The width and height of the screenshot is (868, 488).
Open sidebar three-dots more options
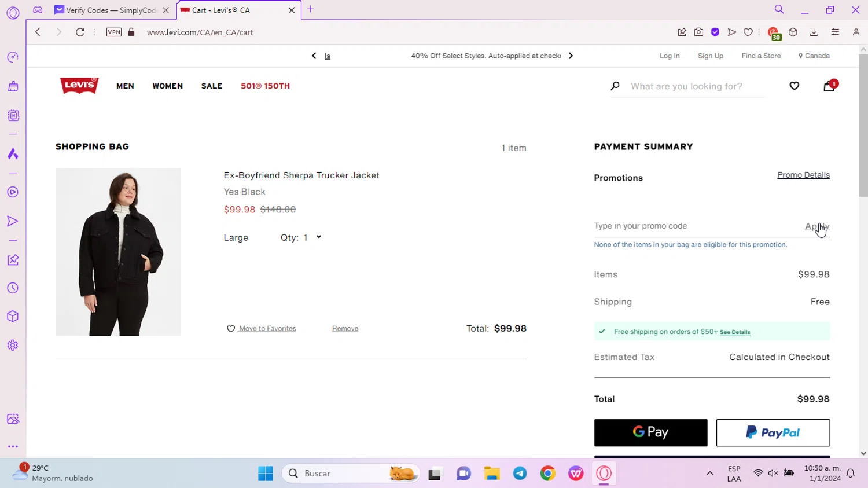tap(13, 446)
